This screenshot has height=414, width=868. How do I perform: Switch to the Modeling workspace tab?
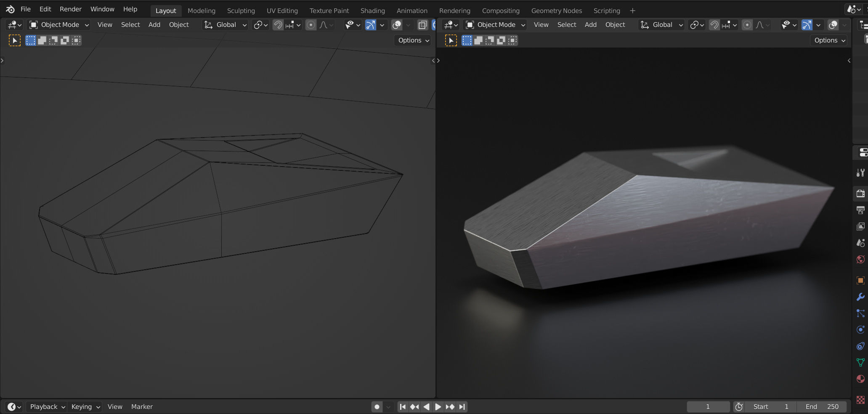pos(202,11)
